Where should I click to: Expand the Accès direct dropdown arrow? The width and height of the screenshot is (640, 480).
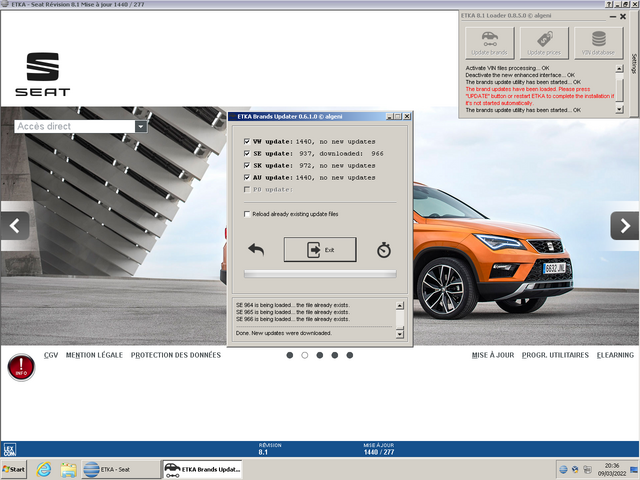pos(141,126)
